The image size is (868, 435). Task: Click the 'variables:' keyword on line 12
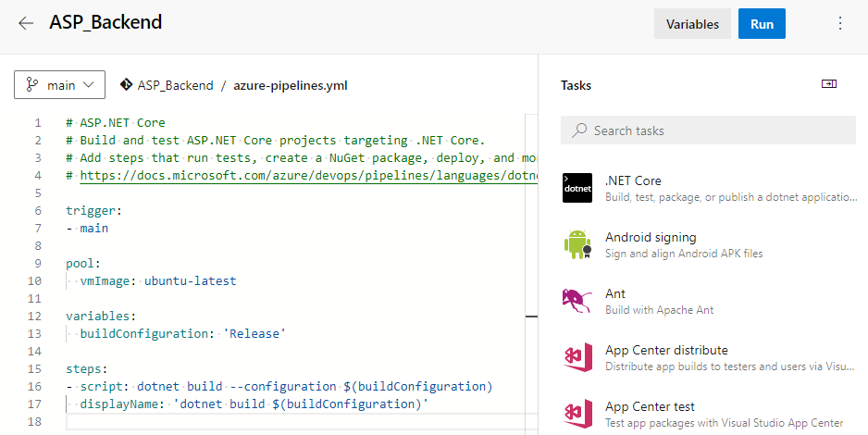click(101, 316)
